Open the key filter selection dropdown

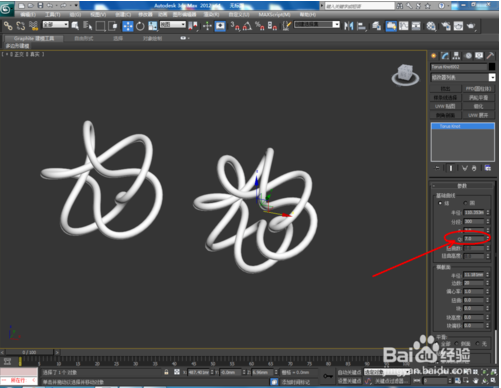387,372
